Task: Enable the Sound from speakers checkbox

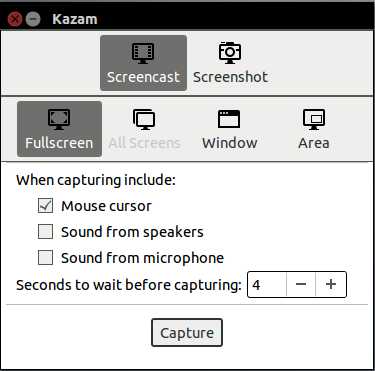Action: pyautogui.click(x=45, y=231)
